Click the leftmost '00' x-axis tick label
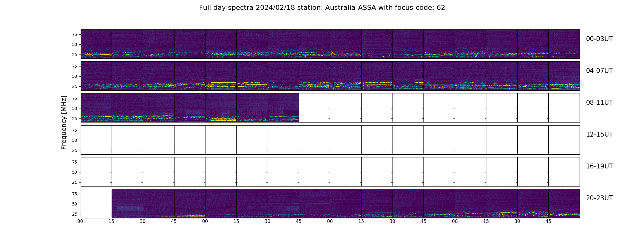Image resolution: width=644 pixels, height=245 pixels. (80, 221)
